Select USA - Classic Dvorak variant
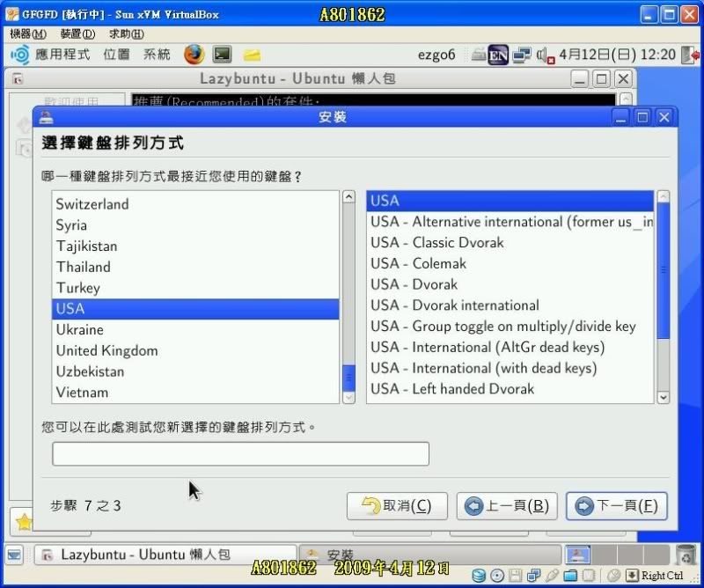The height and width of the screenshot is (588, 704). click(x=510, y=243)
